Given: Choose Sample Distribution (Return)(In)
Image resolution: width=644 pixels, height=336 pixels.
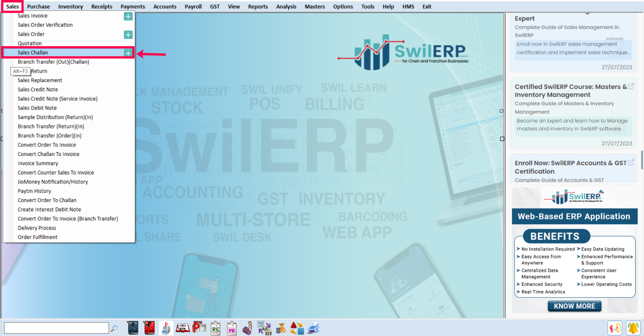Looking at the screenshot, I should pyautogui.click(x=69, y=117).
